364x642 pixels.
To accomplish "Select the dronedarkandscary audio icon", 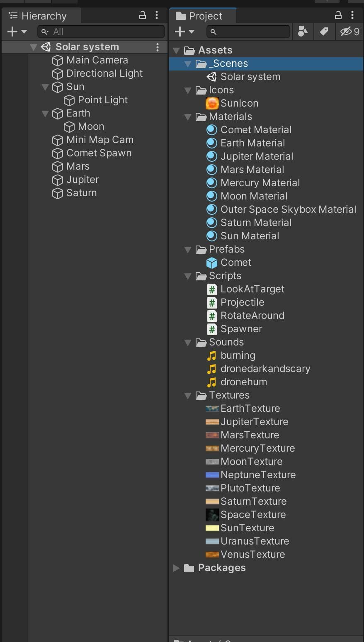I will coord(212,369).
